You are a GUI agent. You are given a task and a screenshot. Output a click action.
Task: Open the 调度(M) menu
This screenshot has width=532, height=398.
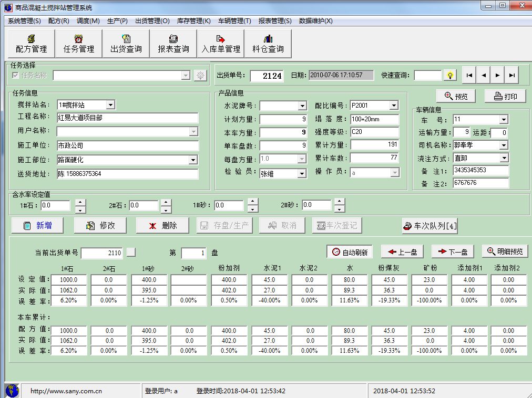(88, 21)
